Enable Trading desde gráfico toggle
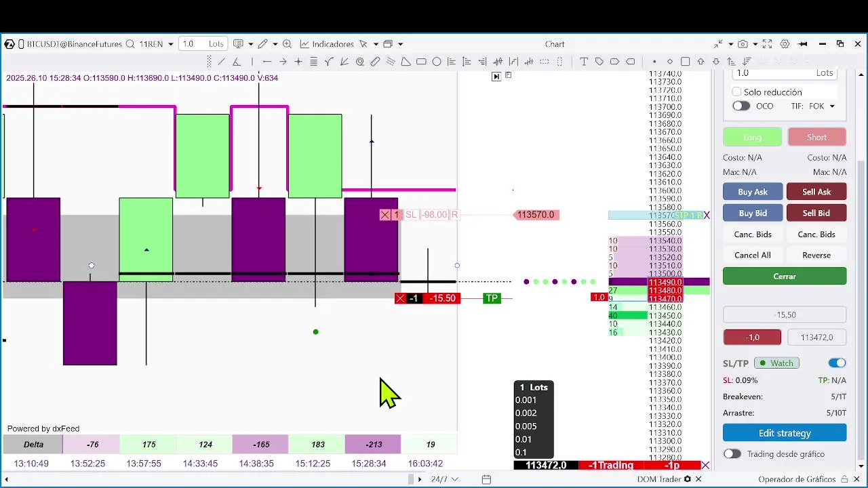Image resolution: width=868 pixels, height=488 pixels. pos(732,454)
